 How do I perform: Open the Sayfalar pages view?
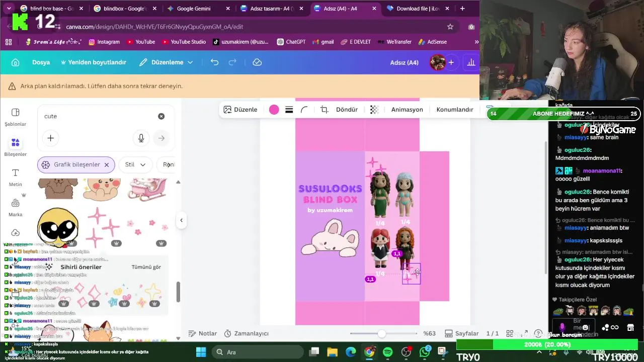pos(461,333)
